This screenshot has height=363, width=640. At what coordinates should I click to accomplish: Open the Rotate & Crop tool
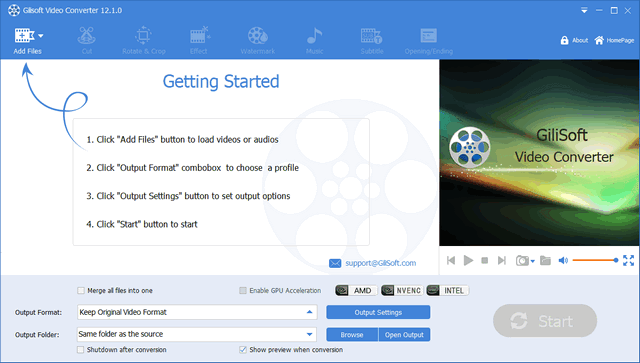[144, 41]
